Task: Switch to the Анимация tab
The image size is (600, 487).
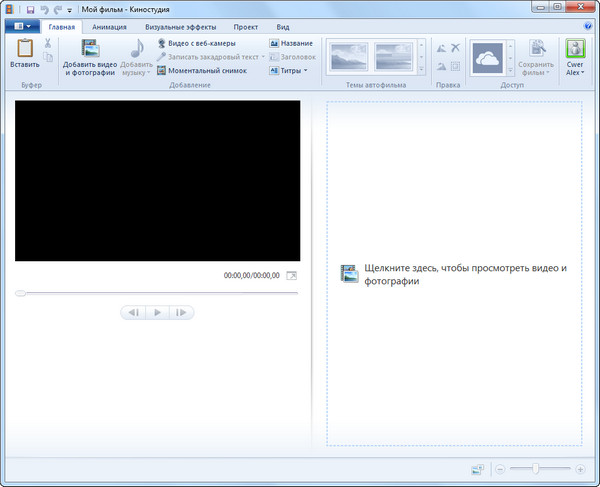Action: (x=109, y=27)
